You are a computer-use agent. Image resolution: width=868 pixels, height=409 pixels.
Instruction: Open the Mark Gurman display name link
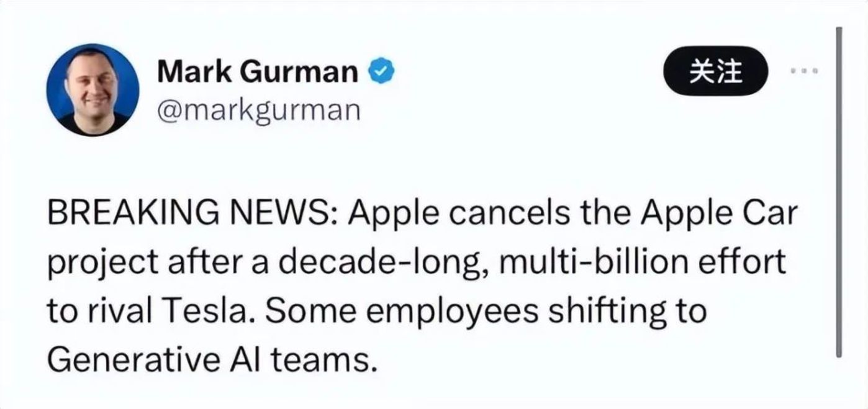click(x=258, y=73)
